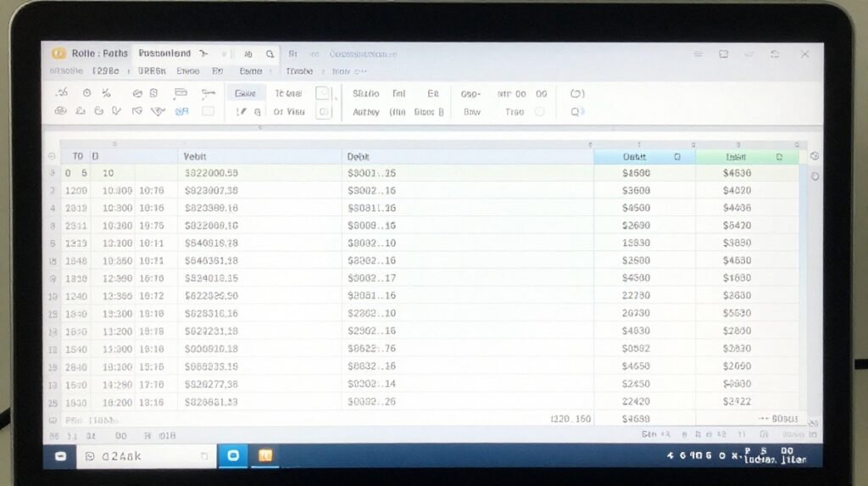The width and height of the screenshot is (868, 486).
Task: Open the blue app icon on the taskbar
Action: pyautogui.click(x=233, y=455)
